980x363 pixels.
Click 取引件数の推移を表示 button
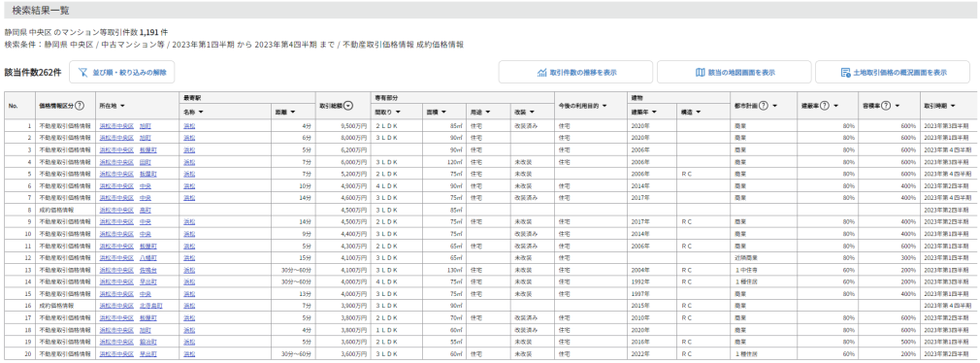pos(575,73)
